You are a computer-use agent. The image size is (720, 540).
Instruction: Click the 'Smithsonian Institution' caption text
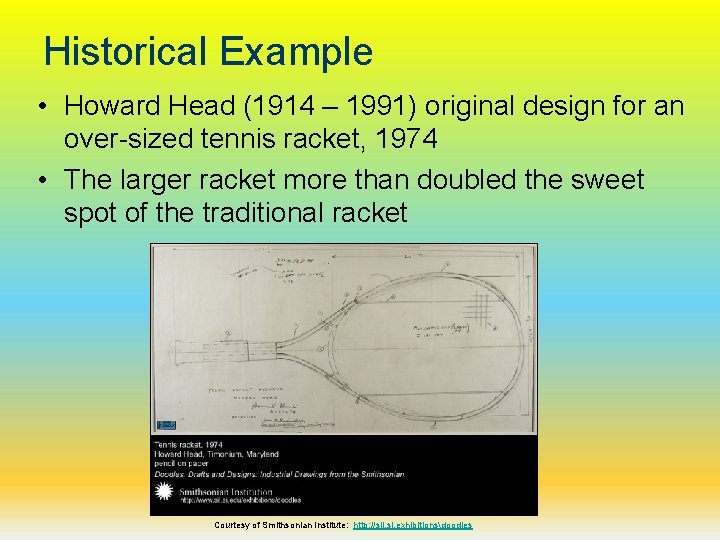(x=225, y=492)
